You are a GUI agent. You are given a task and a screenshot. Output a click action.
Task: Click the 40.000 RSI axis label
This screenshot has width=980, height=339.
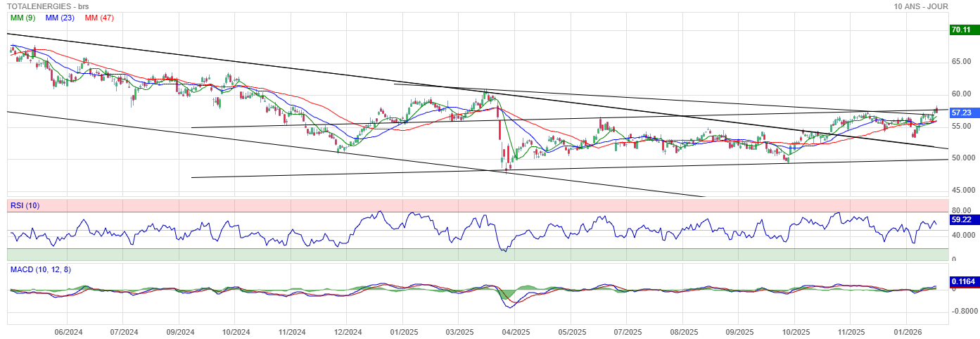[x=963, y=235]
